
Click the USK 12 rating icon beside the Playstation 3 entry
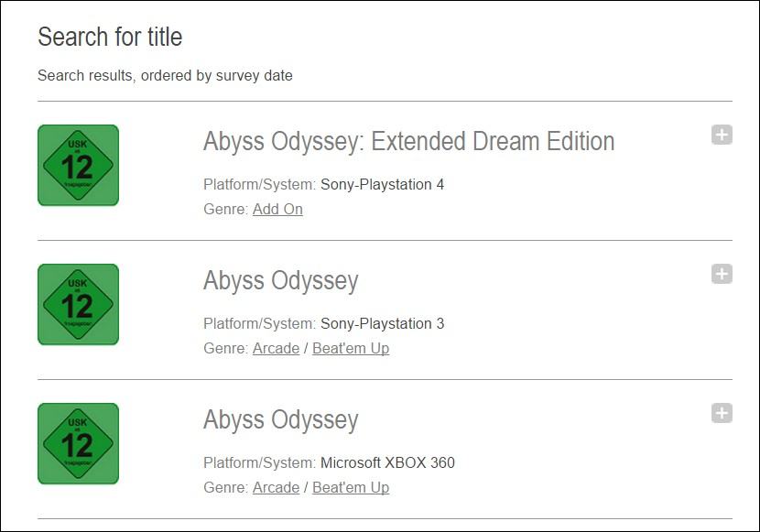click(79, 303)
